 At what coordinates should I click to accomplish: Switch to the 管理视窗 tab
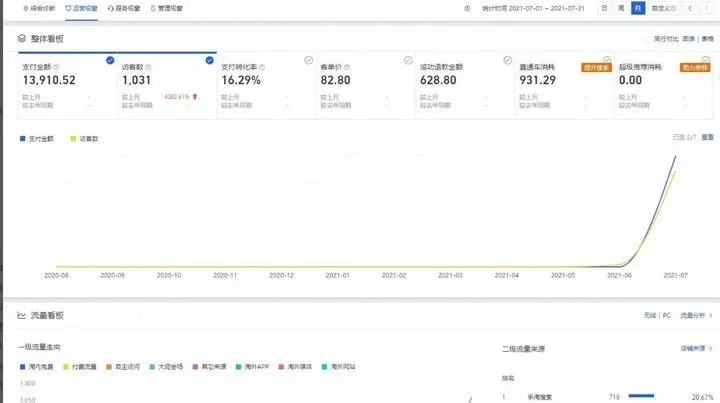click(167, 8)
